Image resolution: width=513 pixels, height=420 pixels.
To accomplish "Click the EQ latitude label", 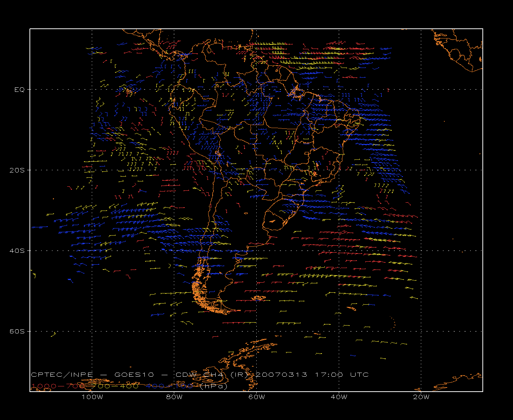I will click(x=19, y=90).
